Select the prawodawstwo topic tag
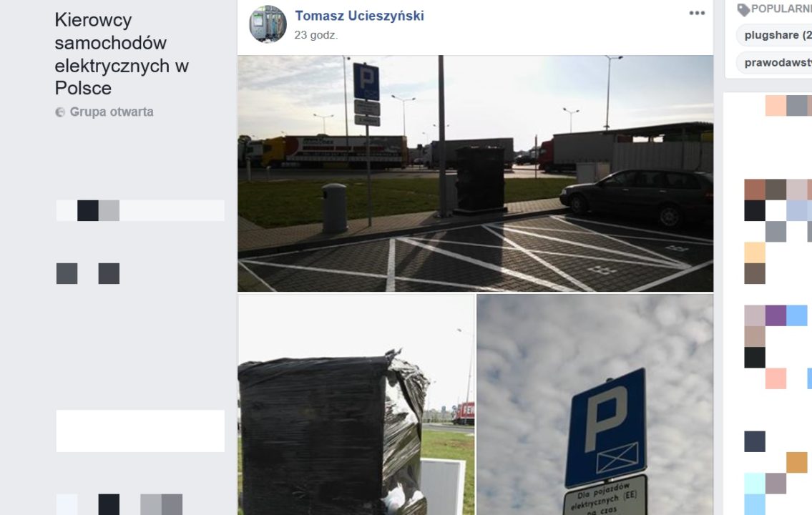Viewport: 812px width, 515px height. coord(775,63)
